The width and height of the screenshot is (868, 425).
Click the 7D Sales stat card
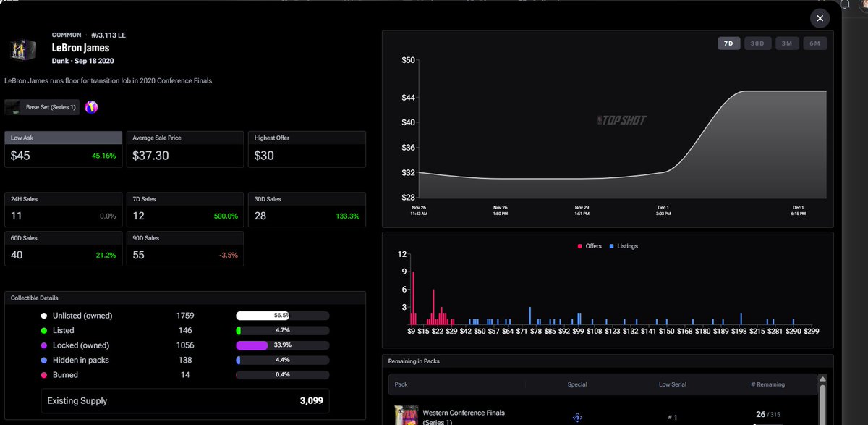tap(184, 210)
